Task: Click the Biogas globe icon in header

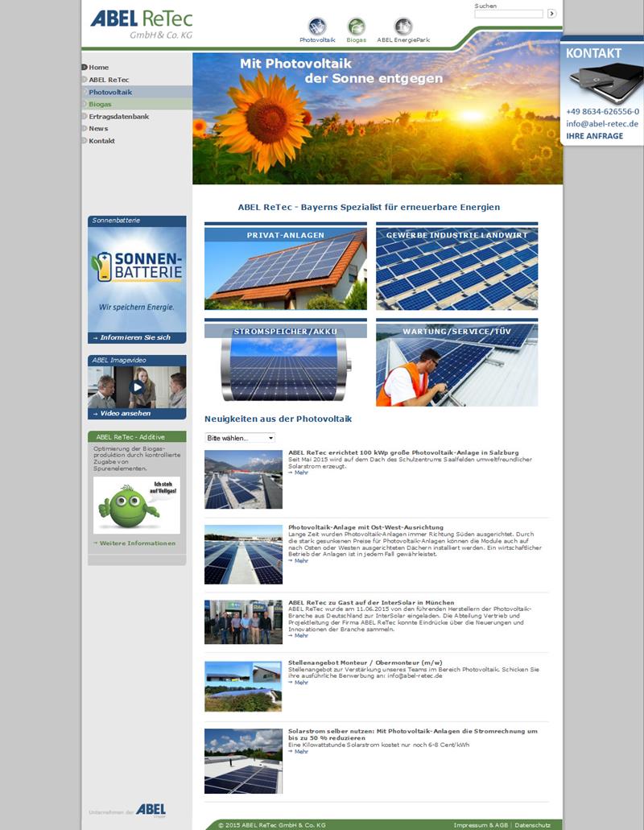Action: [x=356, y=27]
